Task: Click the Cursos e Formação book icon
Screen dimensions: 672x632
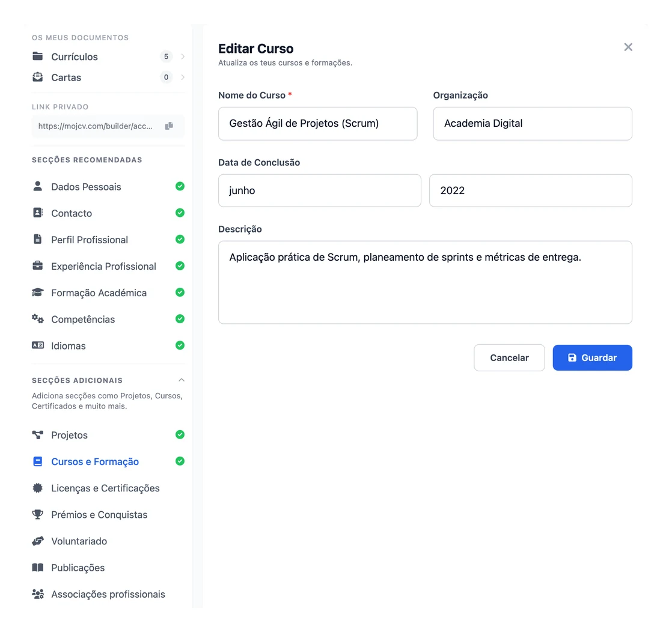Action: coord(38,461)
